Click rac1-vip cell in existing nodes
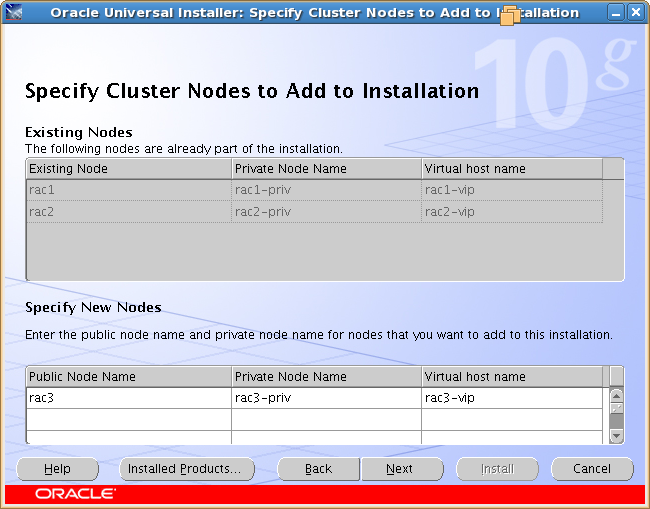This screenshot has height=509, width=650. [x=512, y=190]
